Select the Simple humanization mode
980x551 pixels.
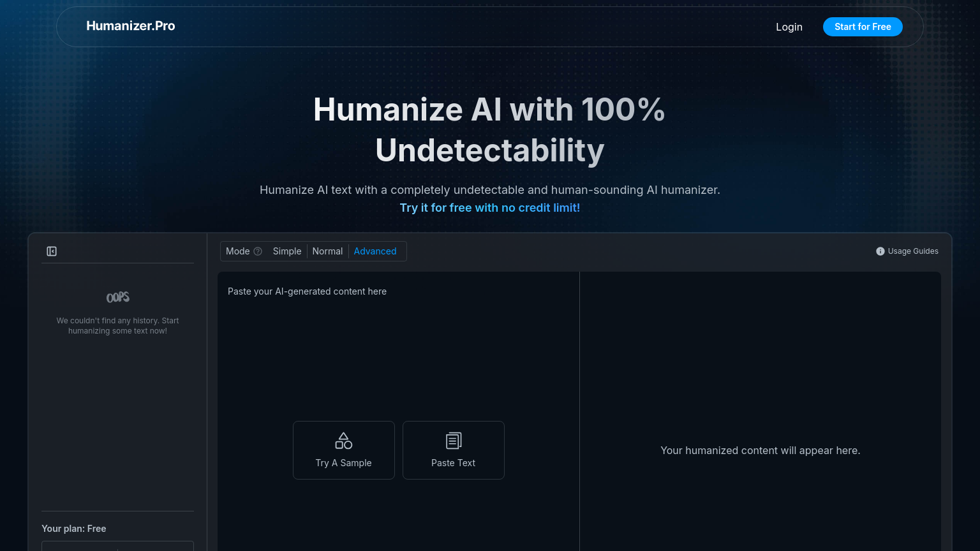pos(286,251)
